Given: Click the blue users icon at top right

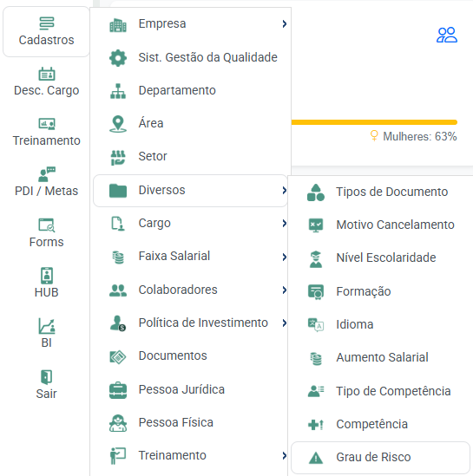Looking at the screenshot, I should [x=447, y=35].
